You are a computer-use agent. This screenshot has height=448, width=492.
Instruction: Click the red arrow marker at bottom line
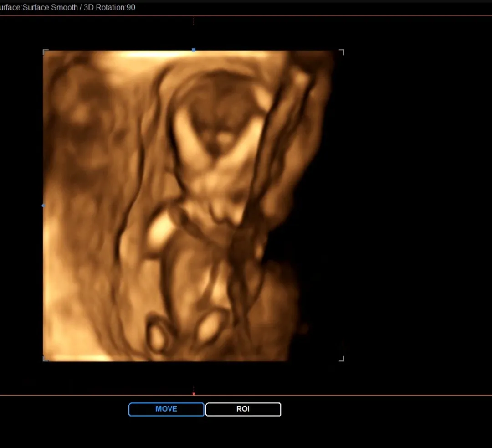point(194,394)
